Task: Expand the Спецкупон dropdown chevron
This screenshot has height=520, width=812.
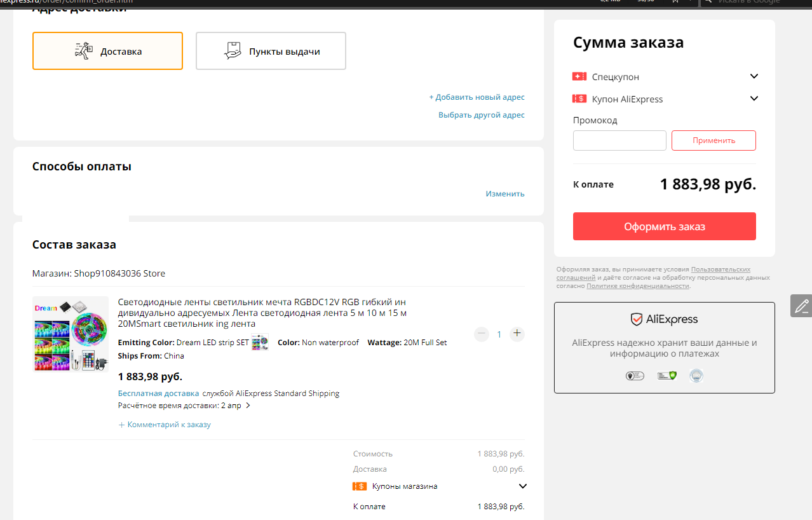Action: (x=754, y=76)
